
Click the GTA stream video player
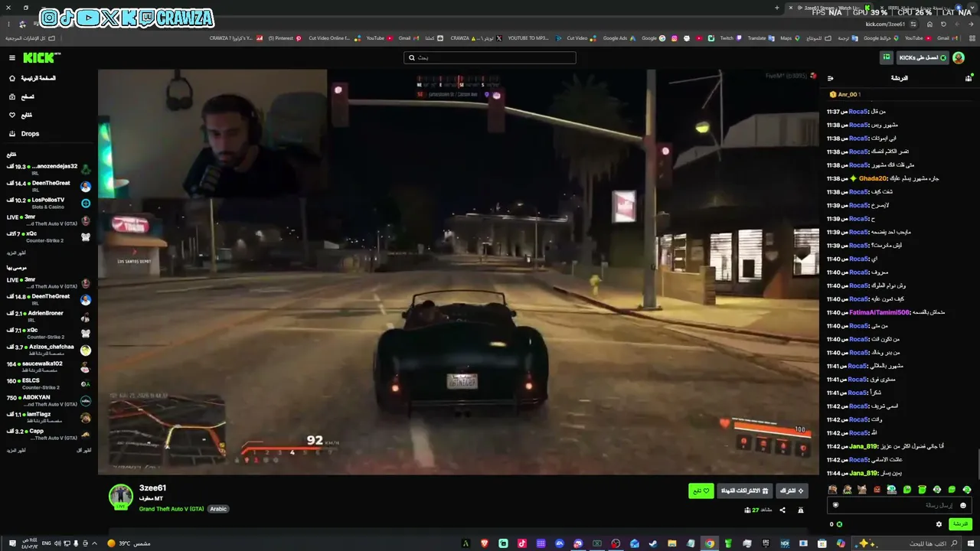coord(459,272)
